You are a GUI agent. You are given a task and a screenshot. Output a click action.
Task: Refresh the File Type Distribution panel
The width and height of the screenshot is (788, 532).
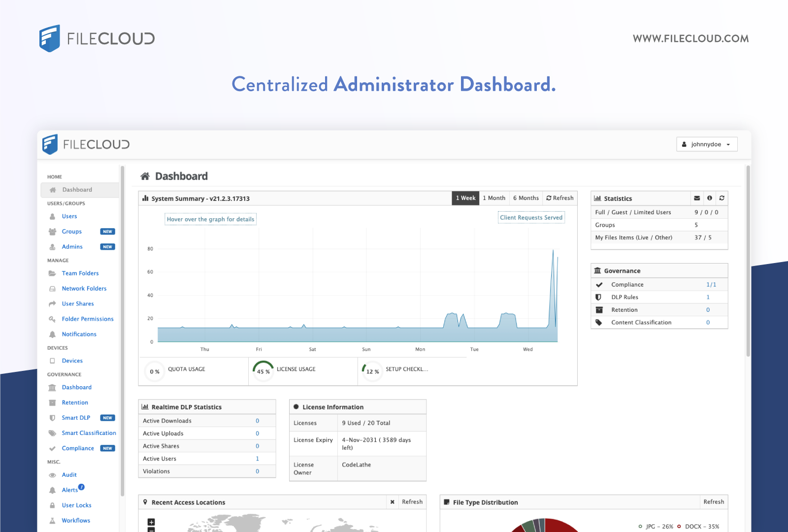tap(714, 502)
